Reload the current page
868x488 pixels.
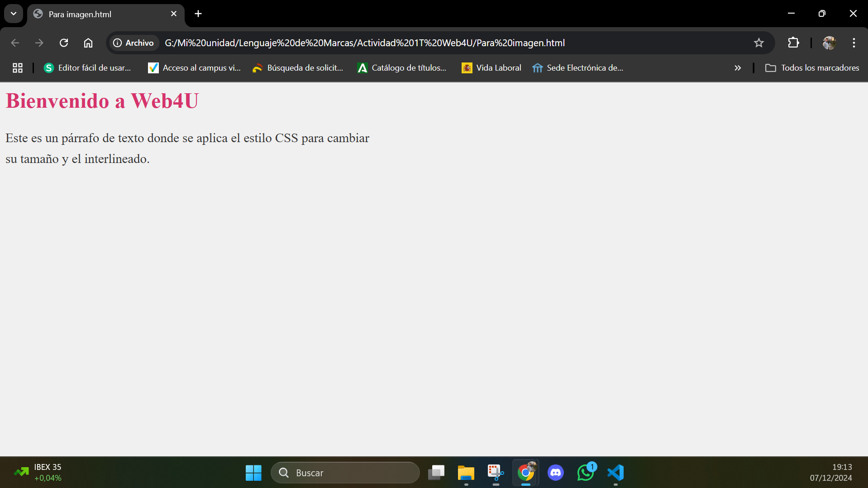[64, 43]
